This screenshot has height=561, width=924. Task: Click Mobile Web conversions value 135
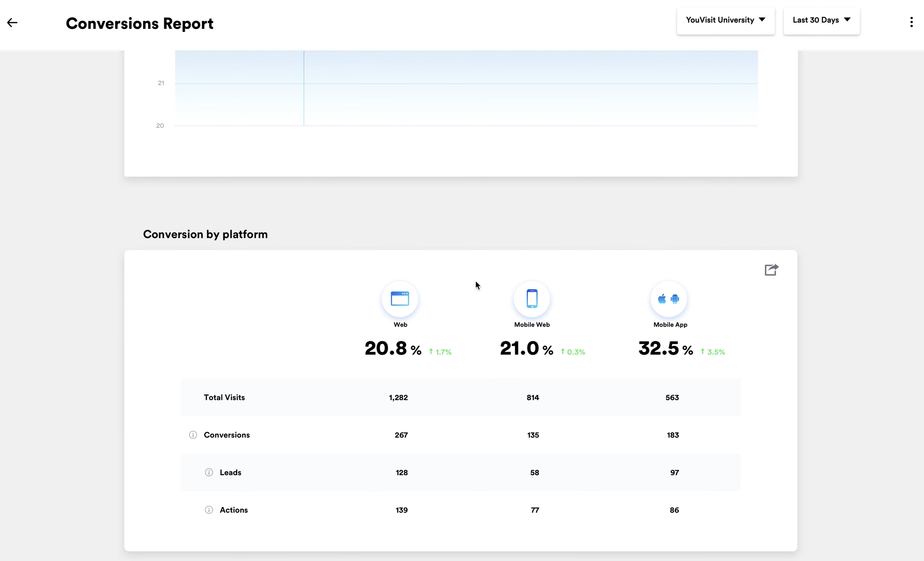coord(533,435)
